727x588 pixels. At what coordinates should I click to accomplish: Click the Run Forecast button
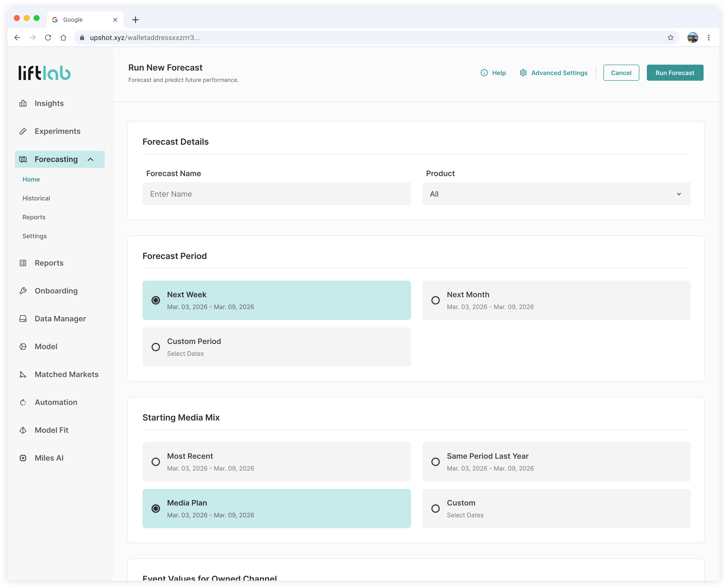pos(675,73)
